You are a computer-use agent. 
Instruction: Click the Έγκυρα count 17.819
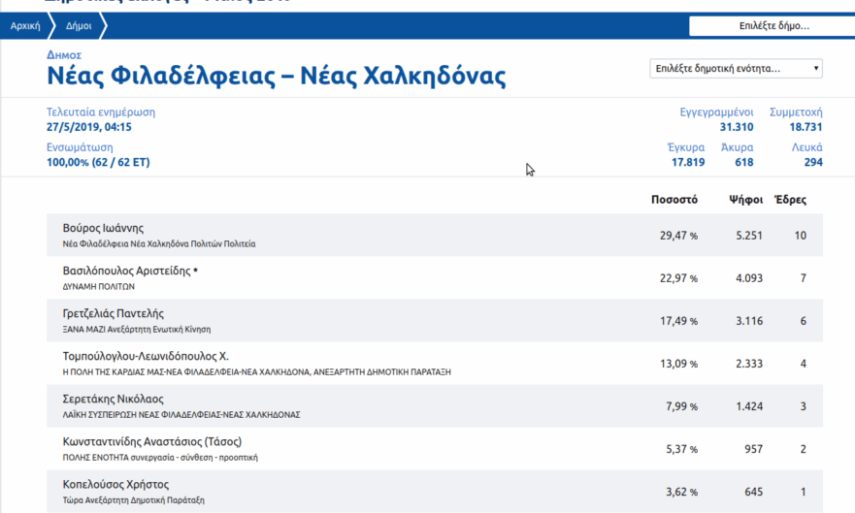click(x=687, y=162)
